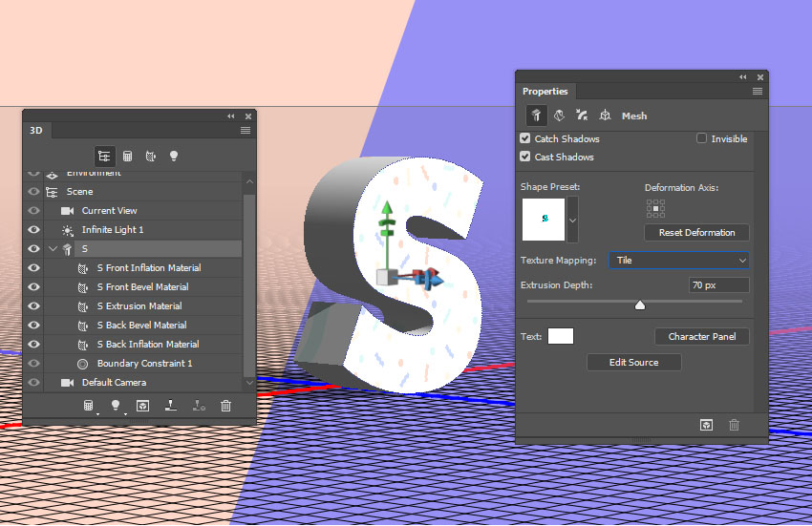The image size is (812, 526).
Task: Collapse the S mesh tree item
Action: pyautogui.click(x=53, y=248)
